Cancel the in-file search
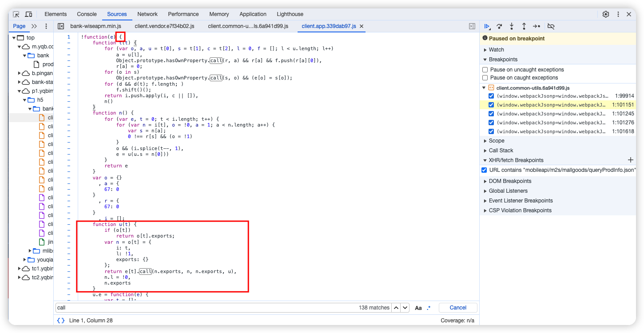 (x=458, y=308)
